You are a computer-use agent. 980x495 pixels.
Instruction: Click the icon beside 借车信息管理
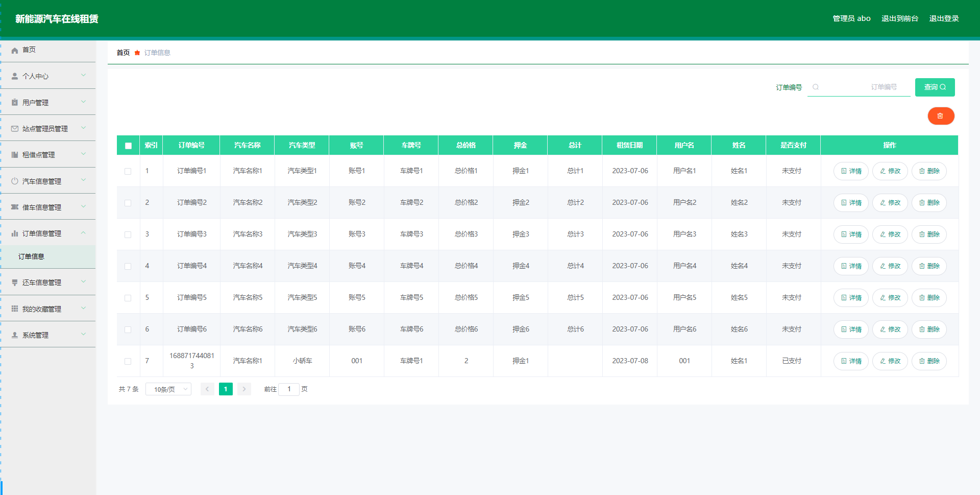15,207
